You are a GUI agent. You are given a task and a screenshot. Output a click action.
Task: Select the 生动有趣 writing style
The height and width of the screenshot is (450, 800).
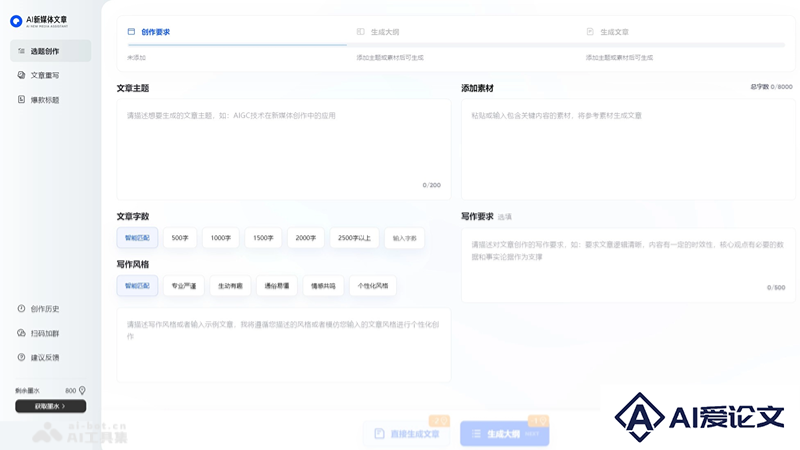click(230, 286)
